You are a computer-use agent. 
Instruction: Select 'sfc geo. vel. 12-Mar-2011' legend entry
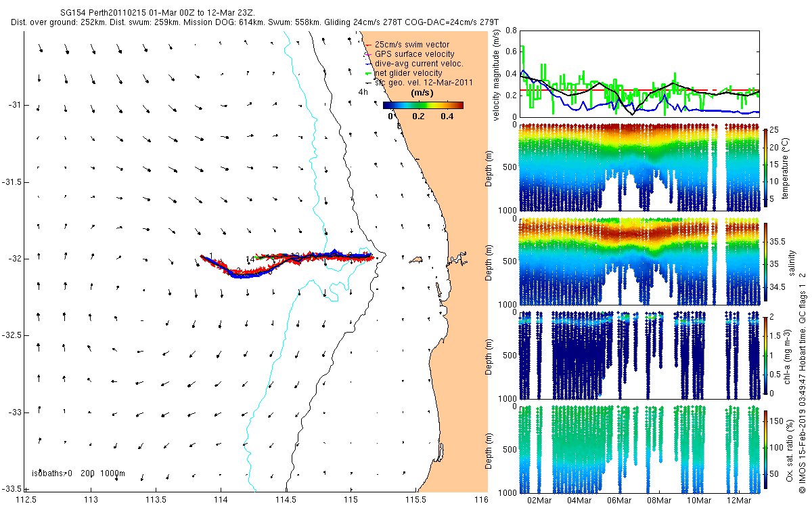point(418,82)
